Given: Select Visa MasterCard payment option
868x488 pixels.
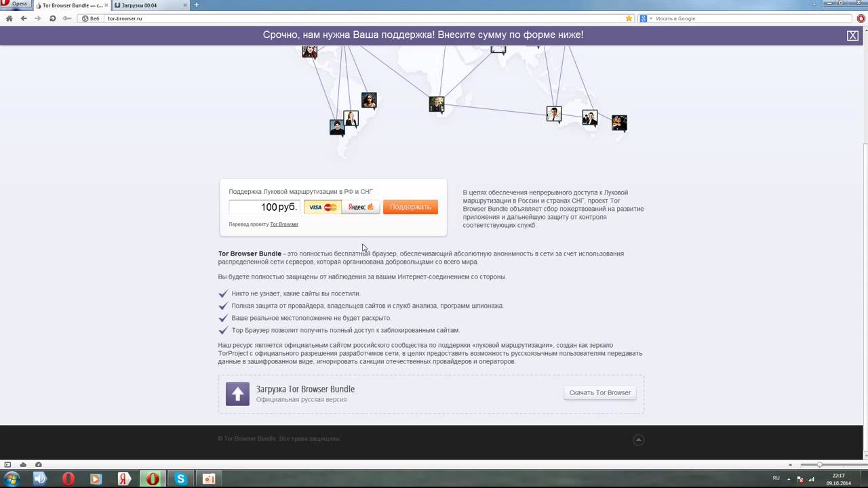Looking at the screenshot, I should click(x=322, y=207).
